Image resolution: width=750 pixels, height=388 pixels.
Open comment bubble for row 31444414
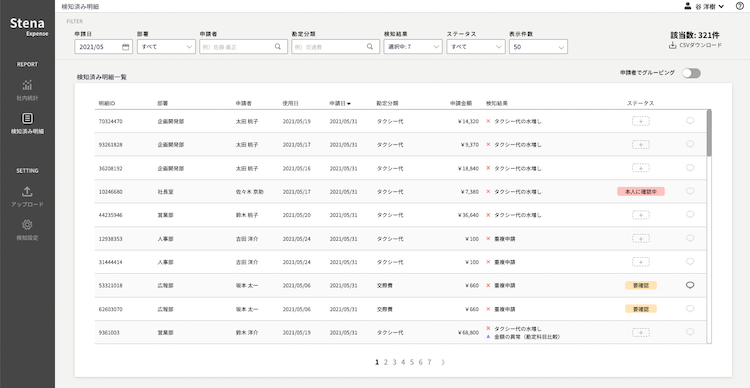[690, 261]
